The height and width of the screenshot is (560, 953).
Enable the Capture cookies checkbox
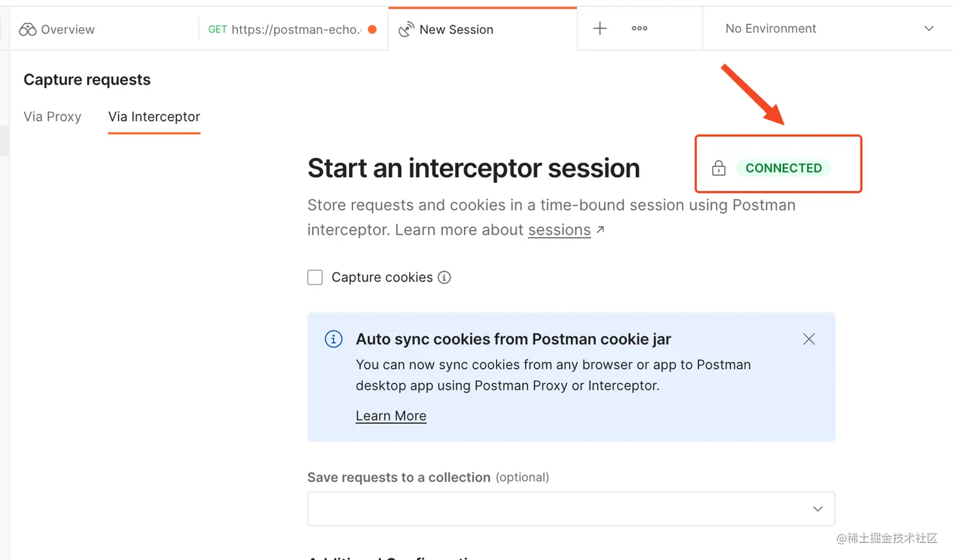click(x=315, y=277)
